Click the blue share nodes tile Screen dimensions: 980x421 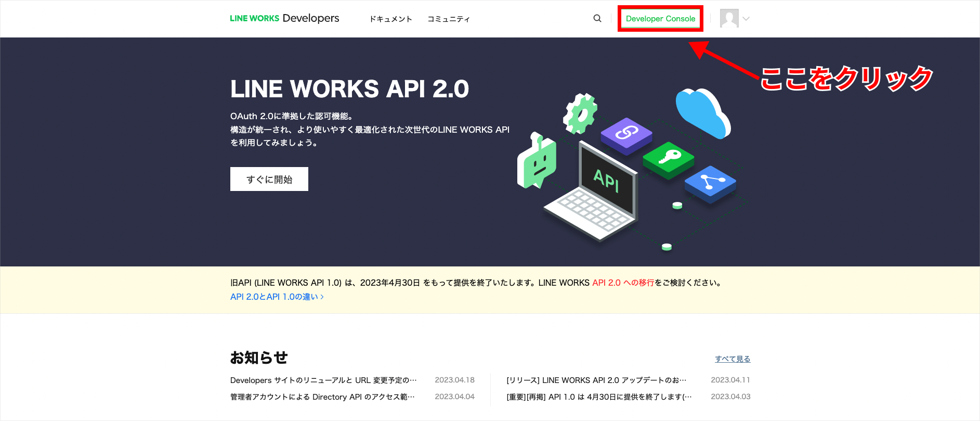coord(710,183)
